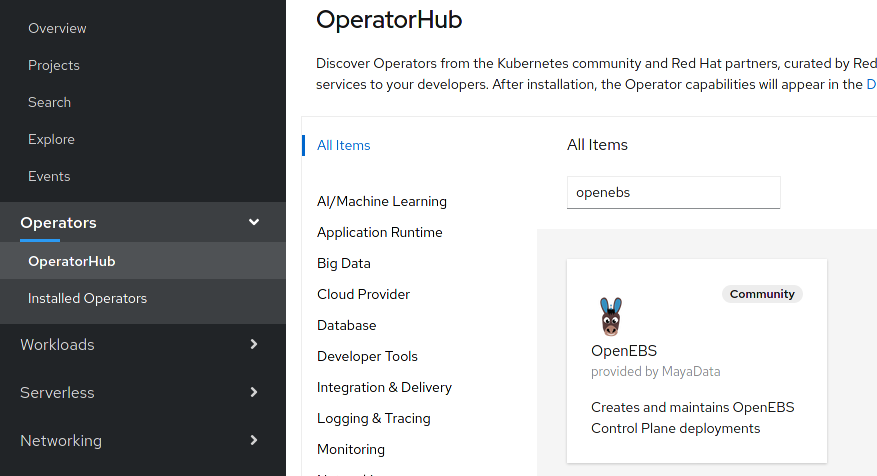Follow the blue link ending the description
Screen dimensions: 877x476
[871, 84]
